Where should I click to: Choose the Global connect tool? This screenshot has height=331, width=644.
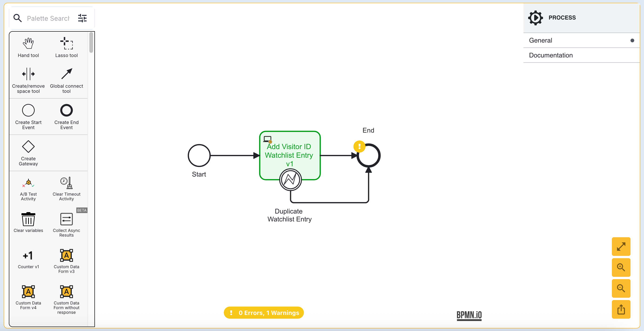pyautogui.click(x=66, y=80)
